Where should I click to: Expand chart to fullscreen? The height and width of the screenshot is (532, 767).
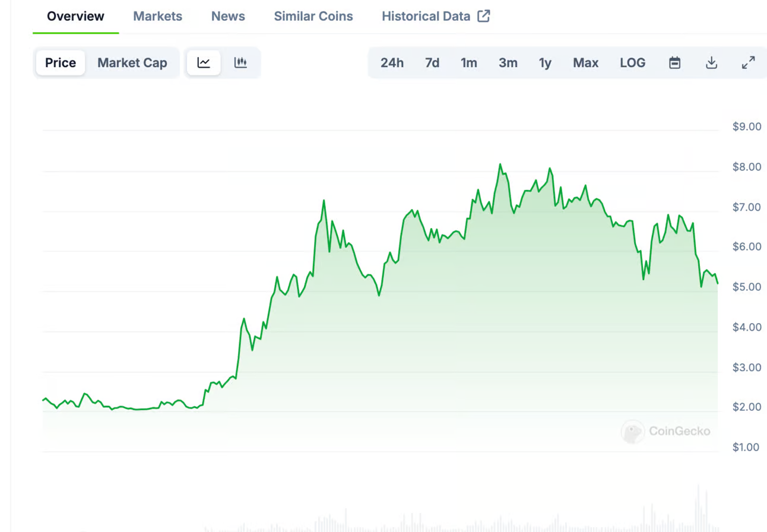pyautogui.click(x=748, y=63)
